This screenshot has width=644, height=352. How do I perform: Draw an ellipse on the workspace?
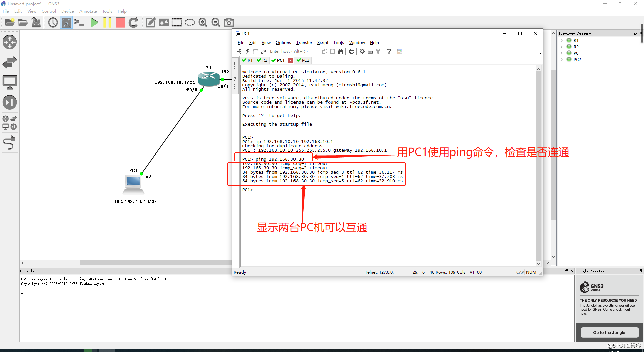click(190, 23)
